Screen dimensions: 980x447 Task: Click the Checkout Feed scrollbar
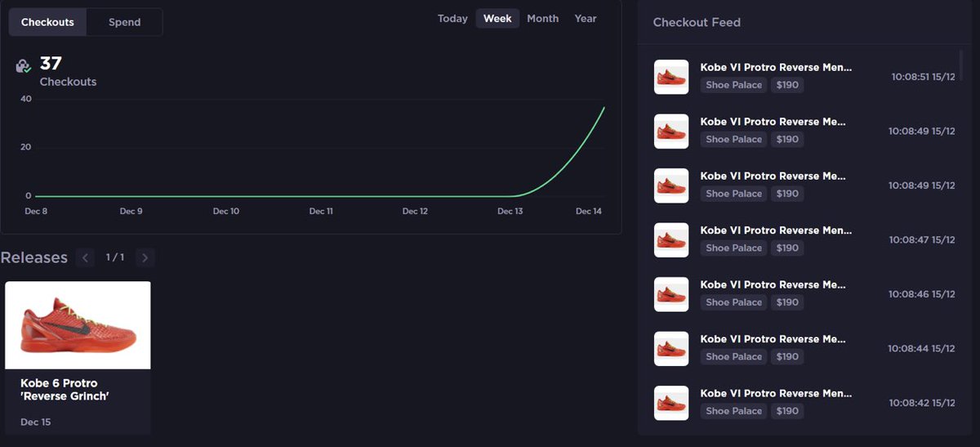pos(961,65)
